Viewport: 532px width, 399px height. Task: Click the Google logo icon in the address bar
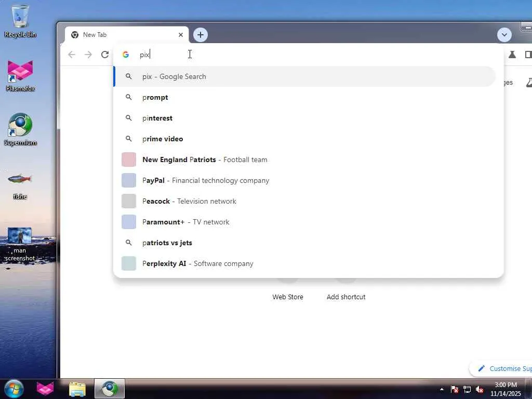126,55
